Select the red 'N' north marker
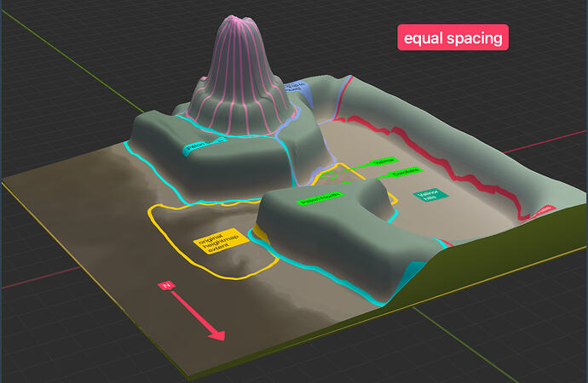Image resolution: width=588 pixels, height=383 pixels. coord(166,286)
